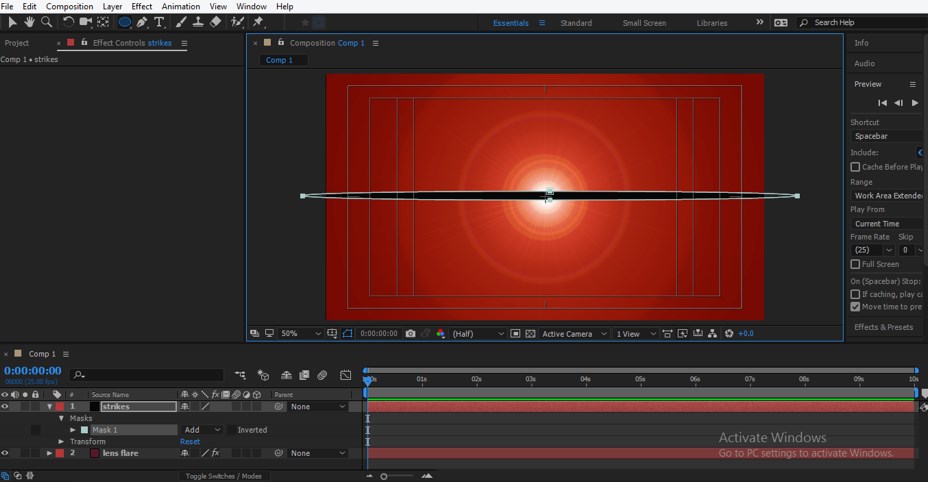Expand the Transform properties group
Image resolution: width=928 pixels, height=482 pixels.
click(61, 442)
